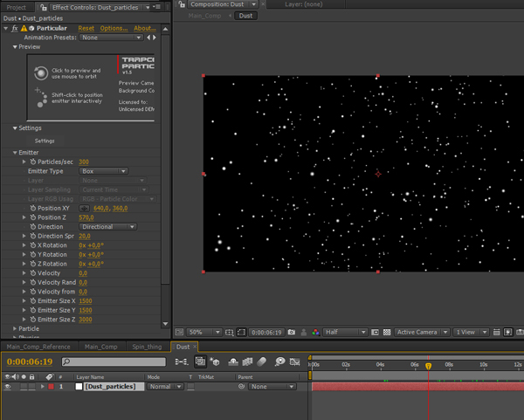Switch to the Spin_thing tab

pos(147,347)
